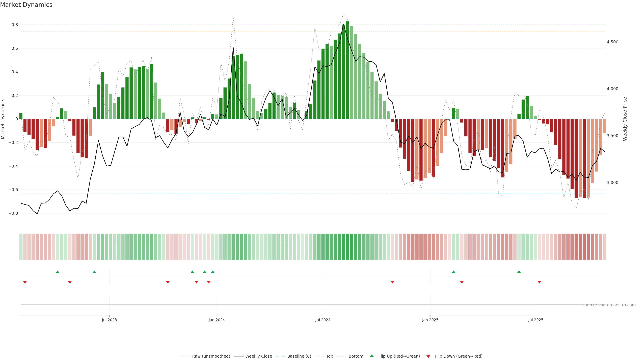This screenshot has height=362, width=644.
Task: Click the darkest green heatmap strip cell
Action: click(x=347, y=247)
